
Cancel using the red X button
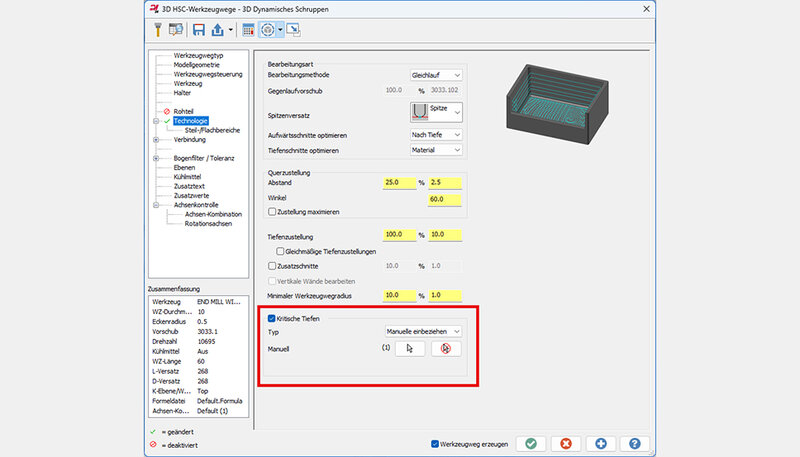(x=566, y=443)
